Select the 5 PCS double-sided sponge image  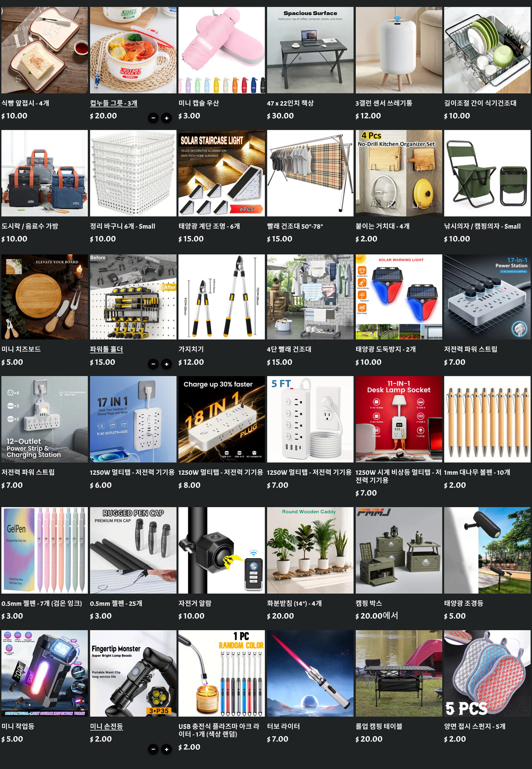[x=487, y=673]
